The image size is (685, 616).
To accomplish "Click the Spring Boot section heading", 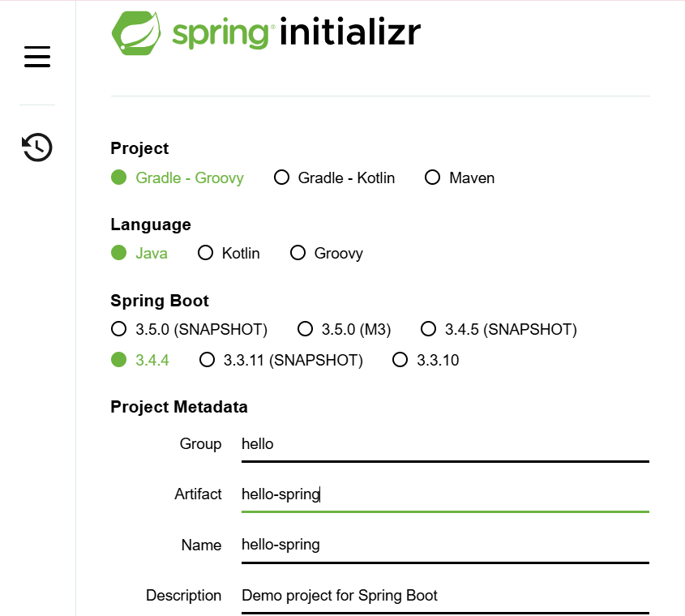I will (160, 301).
